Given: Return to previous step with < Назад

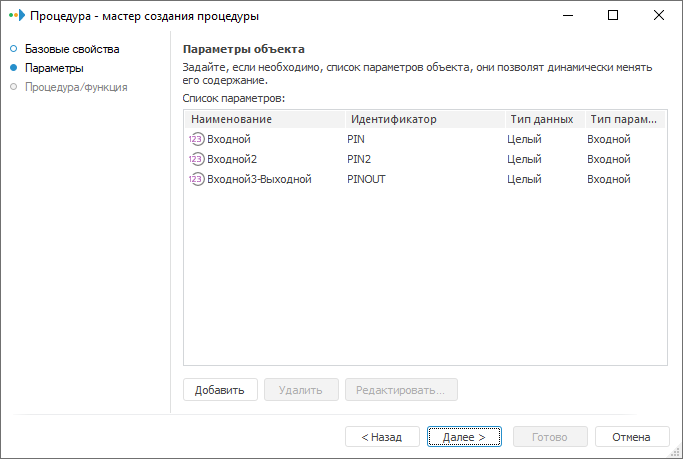Looking at the screenshot, I should [x=382, y=437].
